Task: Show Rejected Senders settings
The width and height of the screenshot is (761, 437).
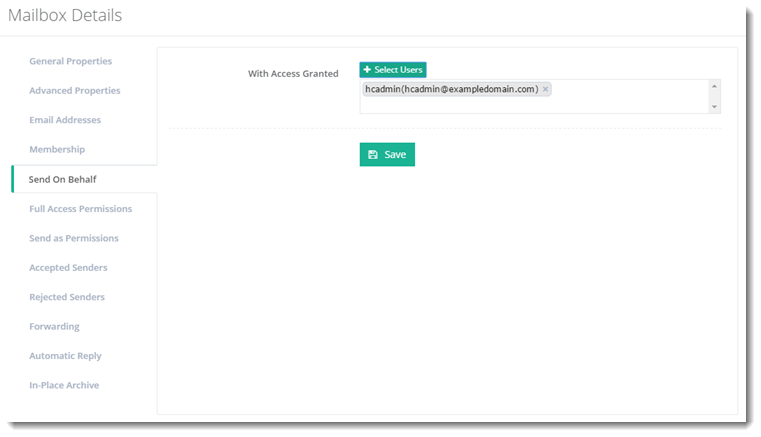Action: (66, 297)
